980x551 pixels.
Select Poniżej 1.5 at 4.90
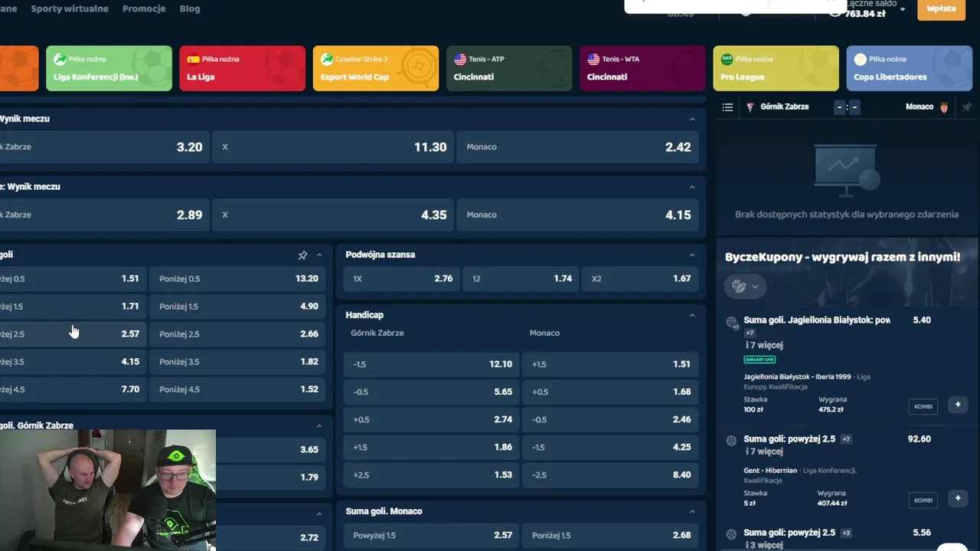click(237, 306)
